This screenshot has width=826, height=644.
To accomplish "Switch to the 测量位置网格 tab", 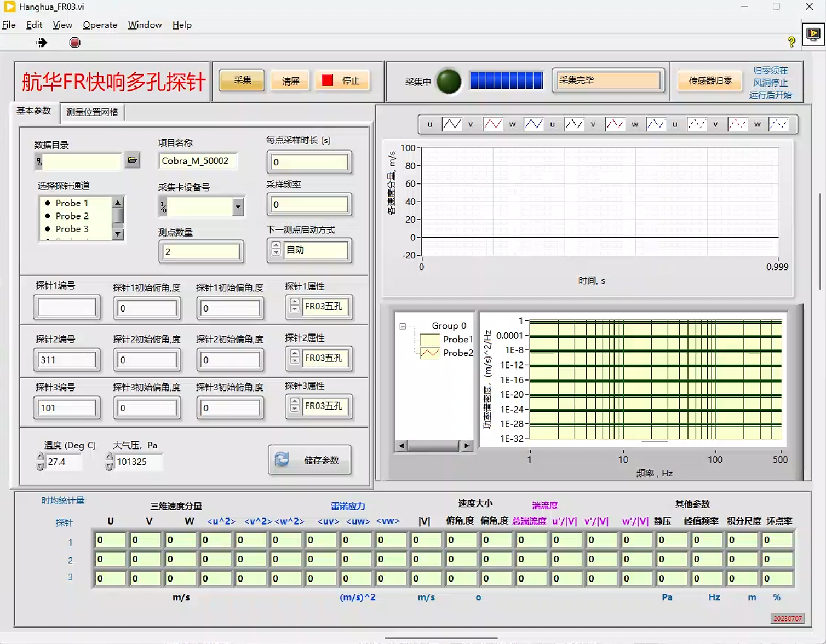I will point(92,112).
